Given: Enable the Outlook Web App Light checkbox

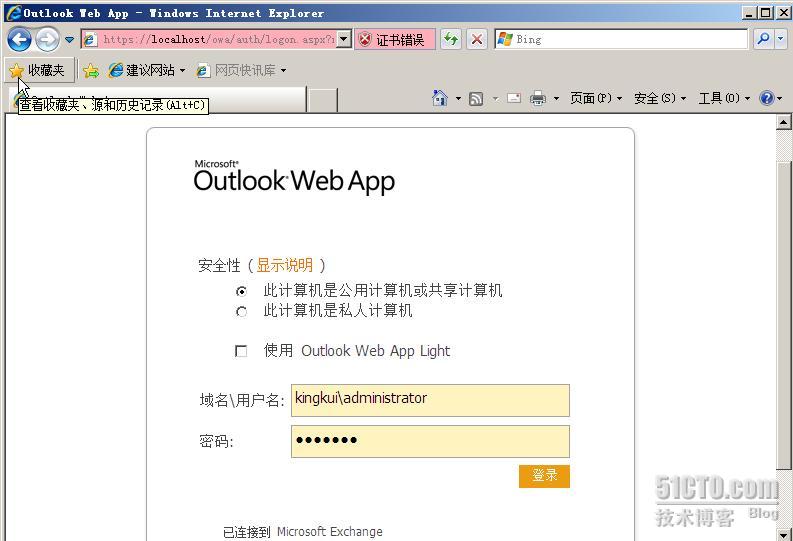Looking at the screenshot, I should pyautogui.click(x=241, y=351).
